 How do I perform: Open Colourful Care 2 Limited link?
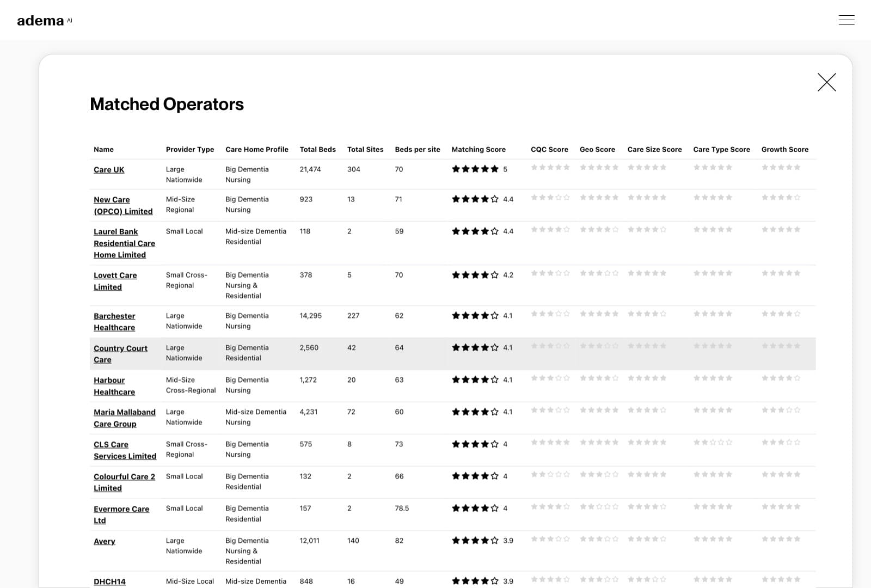pyautogui.click(x=124, y=482)
